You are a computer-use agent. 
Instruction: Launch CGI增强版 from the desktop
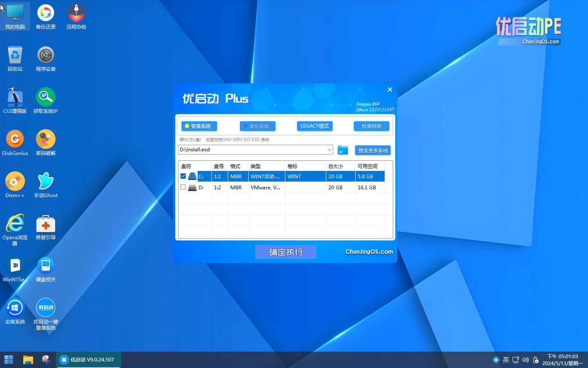15,101
